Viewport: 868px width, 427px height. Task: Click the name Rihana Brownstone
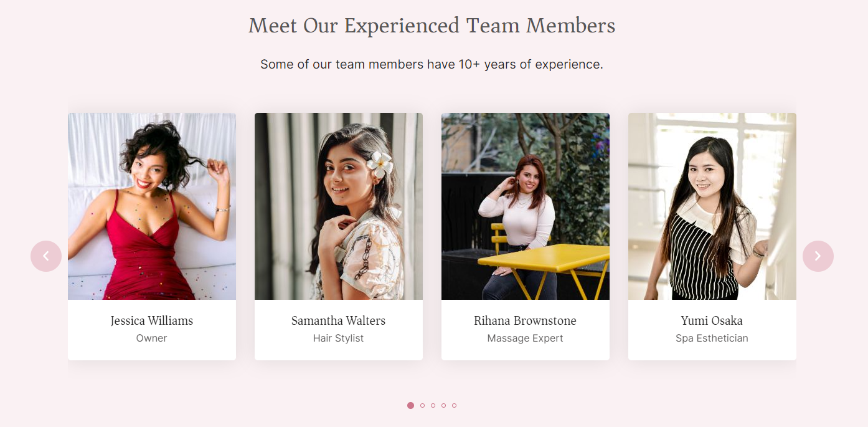point(525,320)
